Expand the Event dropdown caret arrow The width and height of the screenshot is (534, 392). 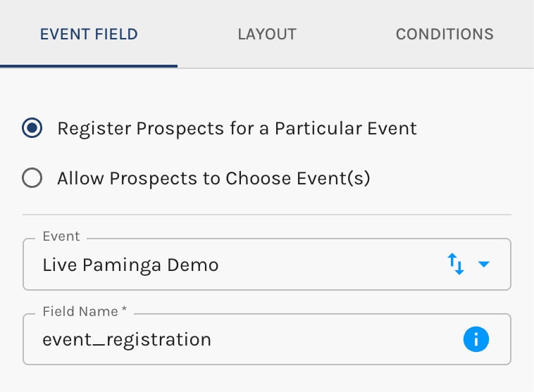[x=484, y=265]
